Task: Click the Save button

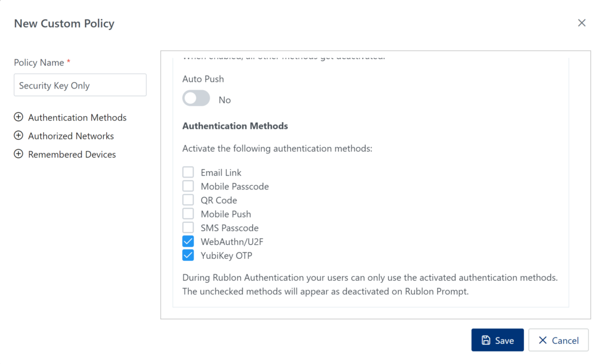Action: click(x=497, y=339)
